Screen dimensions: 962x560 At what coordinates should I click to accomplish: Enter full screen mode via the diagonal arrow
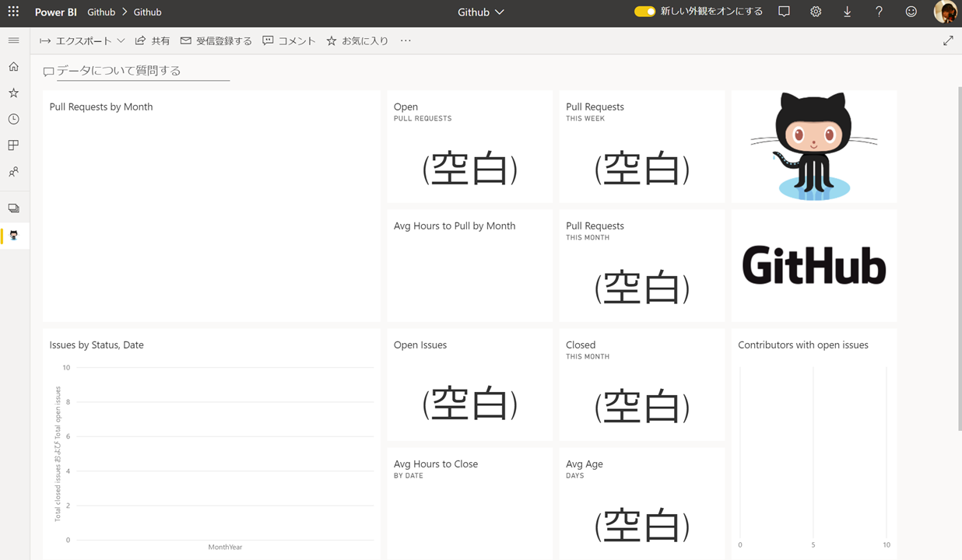tap(948, 40)
